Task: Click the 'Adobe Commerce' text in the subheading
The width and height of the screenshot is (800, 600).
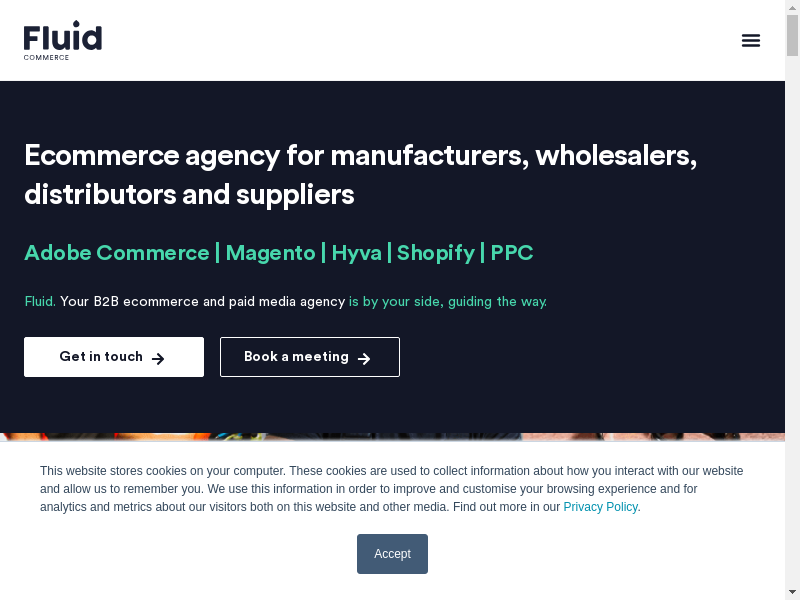Action: click(x=117, y=253)
